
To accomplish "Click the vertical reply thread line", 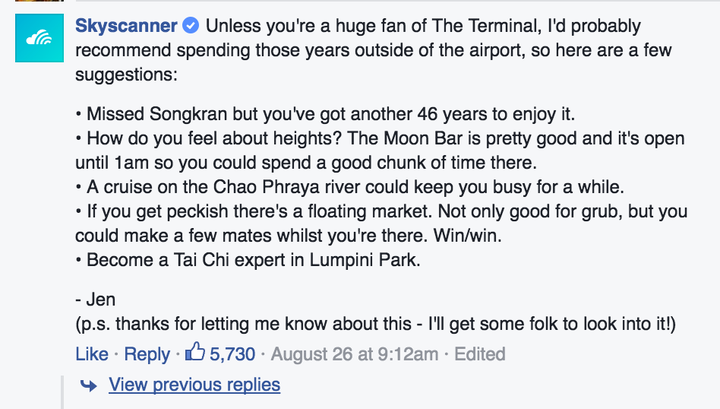I will [62, 390].
